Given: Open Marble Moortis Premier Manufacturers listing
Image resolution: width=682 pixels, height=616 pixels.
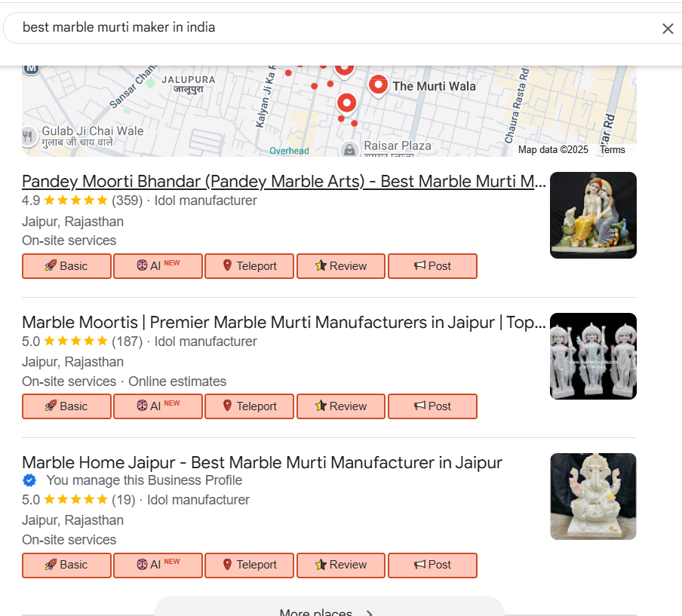Looking at the screenshot, I should [283, 323].
